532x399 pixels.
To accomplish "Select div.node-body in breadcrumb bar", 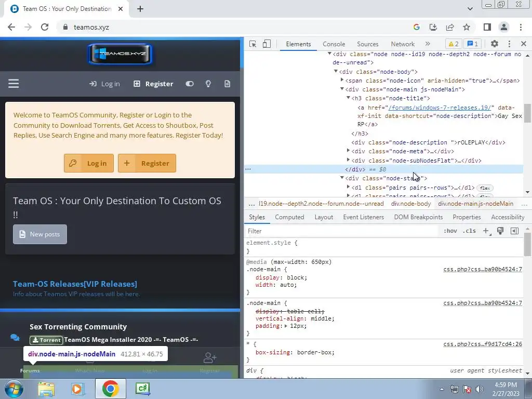I will [x=411, y=204].
